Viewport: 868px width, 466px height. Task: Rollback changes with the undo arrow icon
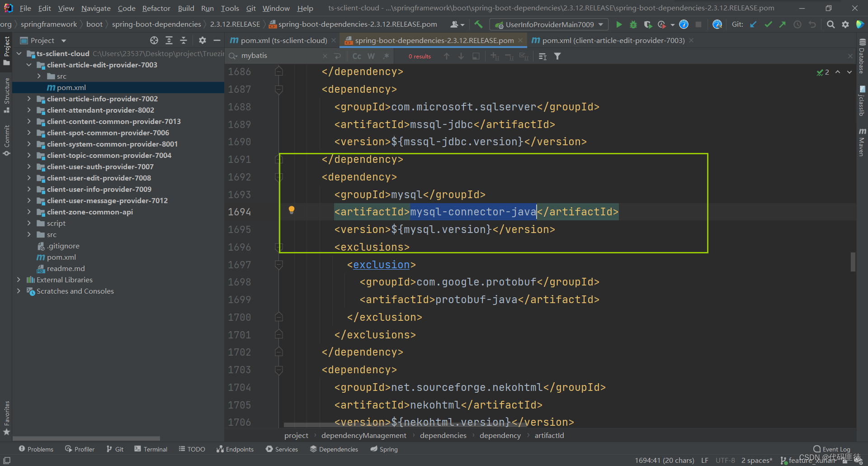click(x=812, y=24)
